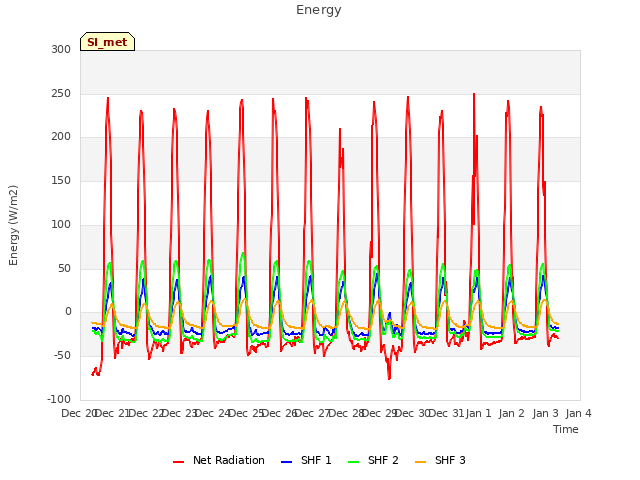Click the Dec 28 x-axis tick label
640x480 pixels.
tap(346, 413)
